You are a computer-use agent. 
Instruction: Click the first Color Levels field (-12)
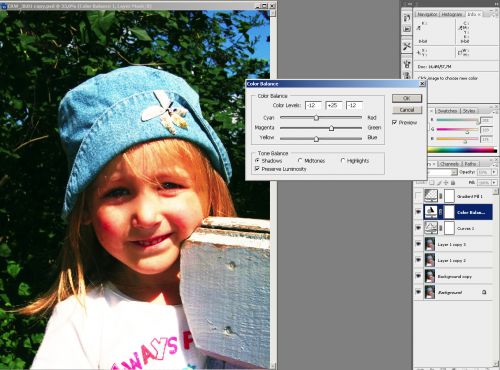[x=313, y=105]
